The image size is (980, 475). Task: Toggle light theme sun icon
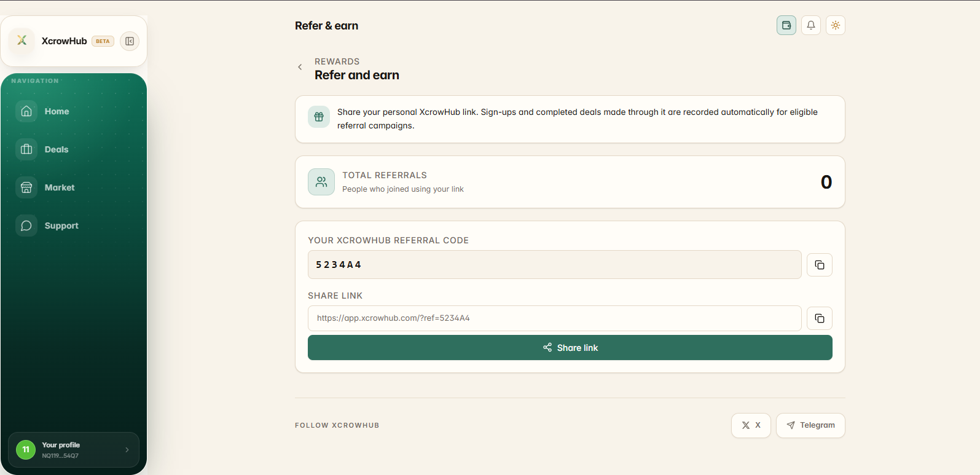[x=836, y=25]
